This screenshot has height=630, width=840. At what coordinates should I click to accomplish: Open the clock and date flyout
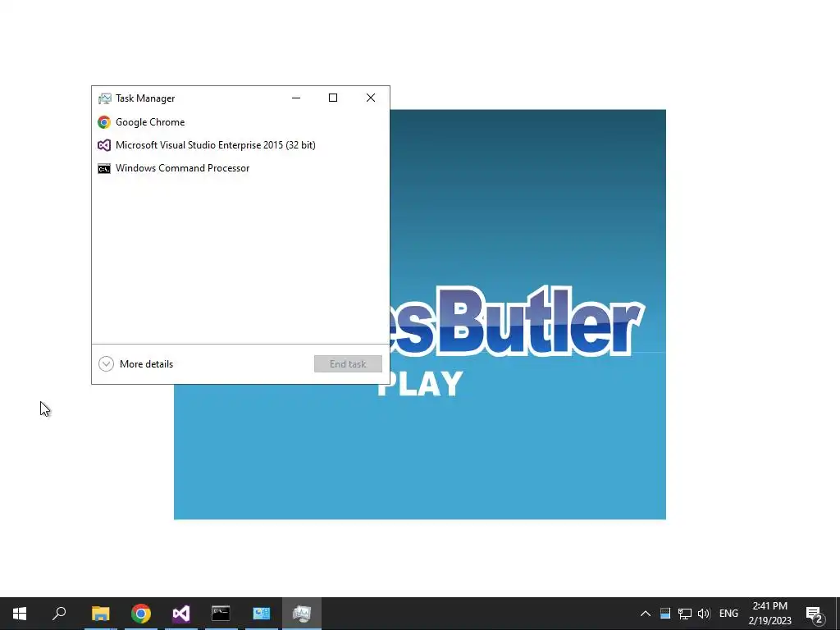click(x=769, y=614)
